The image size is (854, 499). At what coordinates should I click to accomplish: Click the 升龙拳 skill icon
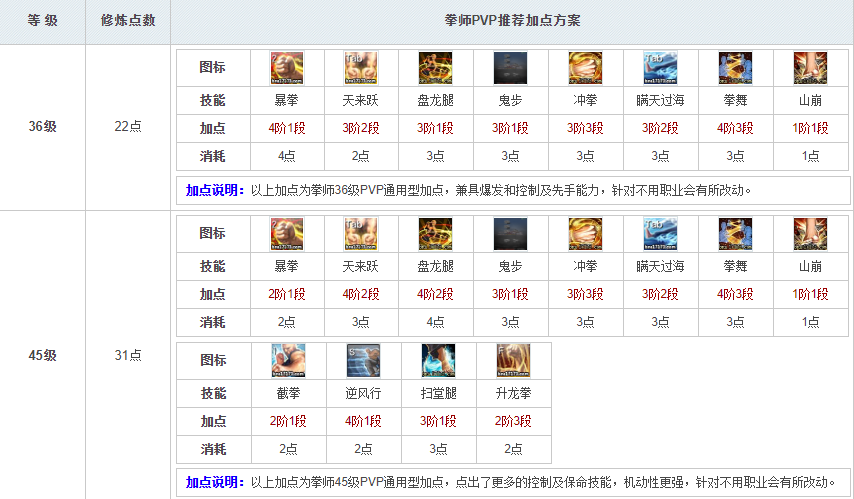coord(514,361)
